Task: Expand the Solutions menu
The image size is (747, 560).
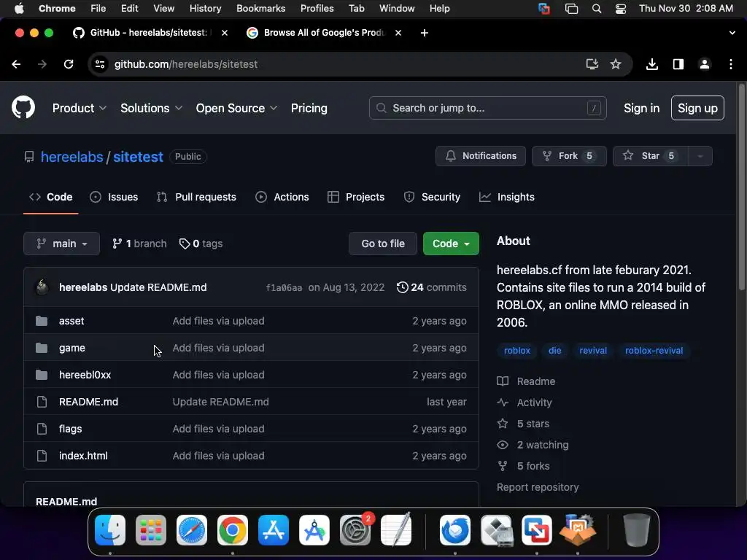Action: point(151,108)
